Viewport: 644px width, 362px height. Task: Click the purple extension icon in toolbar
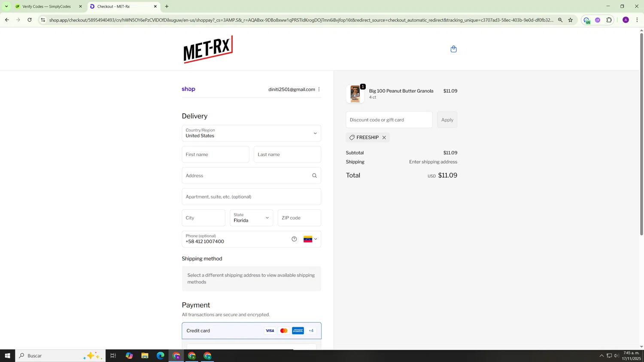(x=598, y=20)
